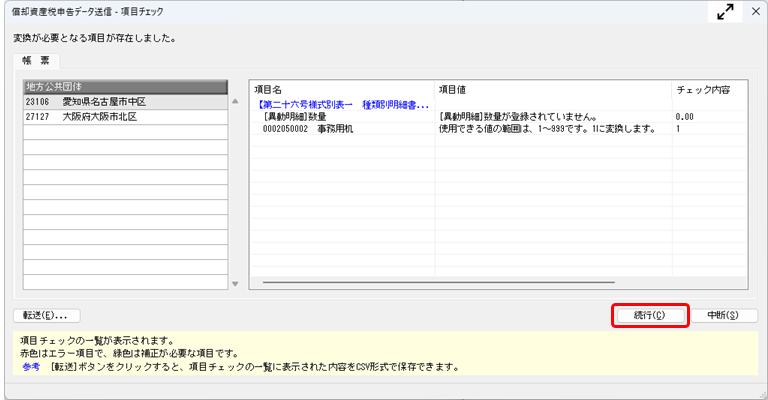The image size is (768, 400).
Task: Click the municipality list scroll-down arrow
Action: pyautogui.click(x=235, y=284)
